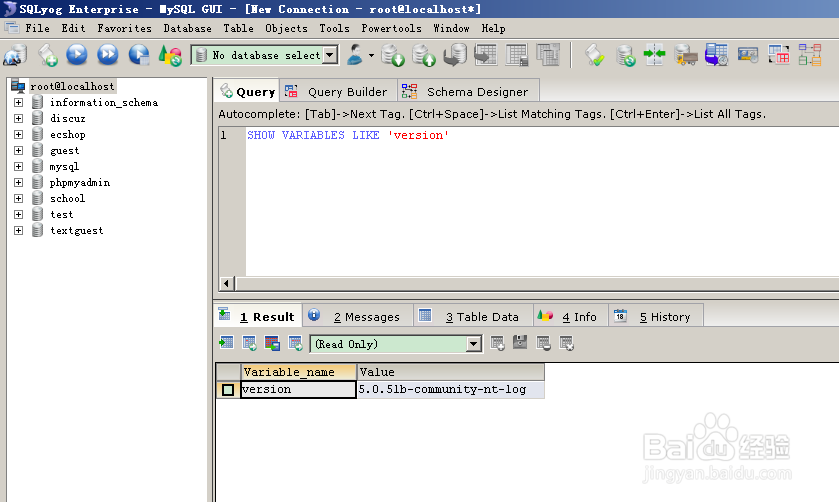
Task: Expand the discuz database node
Action: click(19, 118)
